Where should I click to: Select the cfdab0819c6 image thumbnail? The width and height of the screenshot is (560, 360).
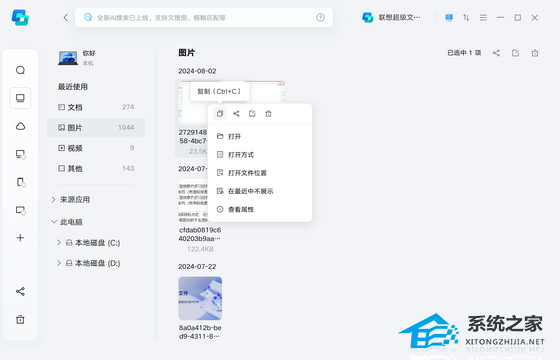pos(193,202)
